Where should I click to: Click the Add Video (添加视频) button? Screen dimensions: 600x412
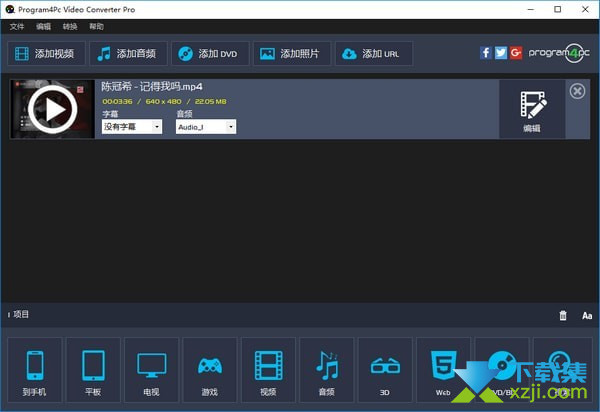click(46, 54)
